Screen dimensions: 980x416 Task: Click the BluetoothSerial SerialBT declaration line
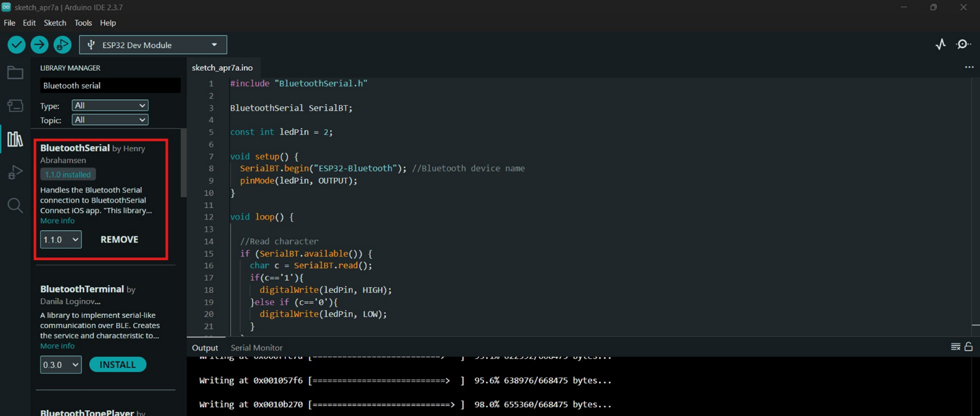click(x=291, y=108)
